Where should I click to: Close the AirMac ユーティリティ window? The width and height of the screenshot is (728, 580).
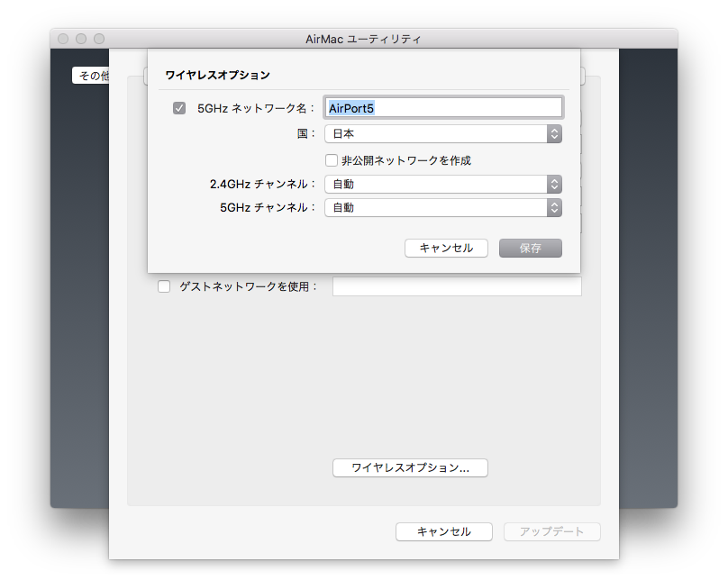point(63,39)
